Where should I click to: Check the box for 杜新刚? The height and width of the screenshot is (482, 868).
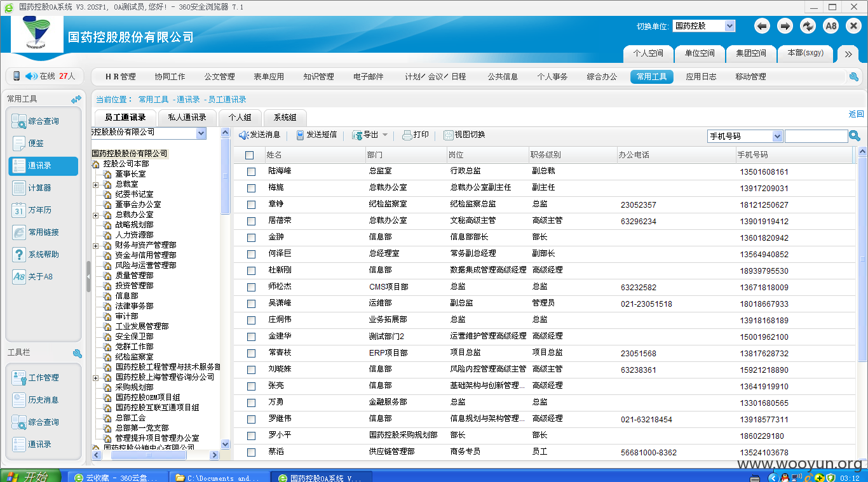point(251,271)
